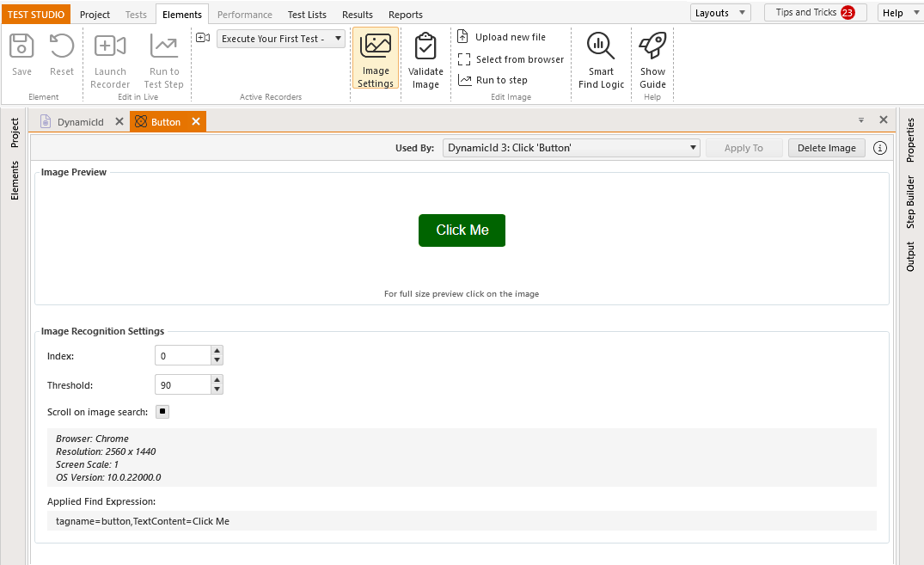The image size is (924, 565).
Task: Click the Validate Image icon
Action: 425,46
